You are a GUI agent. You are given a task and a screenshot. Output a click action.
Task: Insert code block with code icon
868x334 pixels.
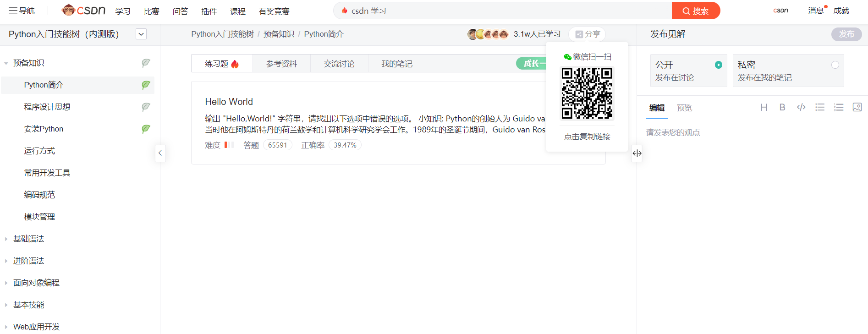tap(801, 107)
